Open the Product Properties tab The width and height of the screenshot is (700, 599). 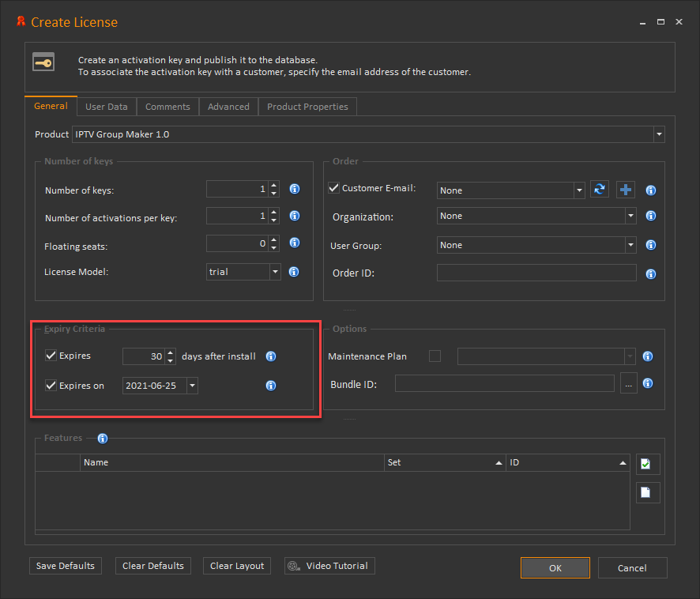click(x=307, y=107)
